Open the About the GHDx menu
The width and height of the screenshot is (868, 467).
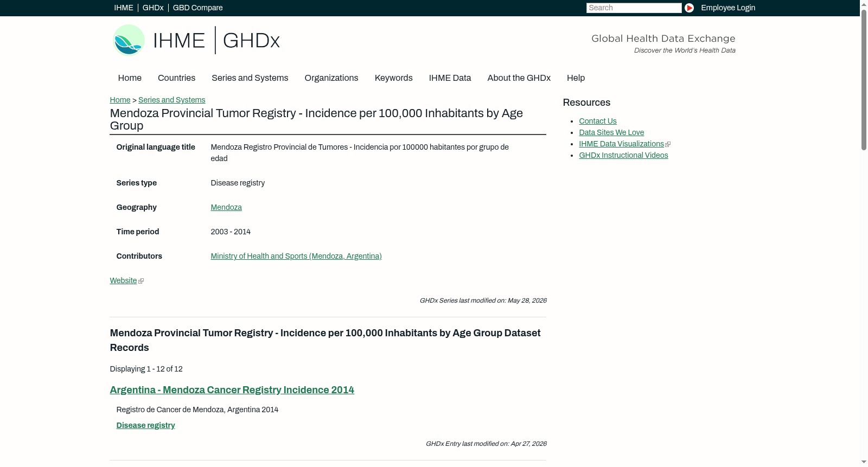click(x=519, y=78)
